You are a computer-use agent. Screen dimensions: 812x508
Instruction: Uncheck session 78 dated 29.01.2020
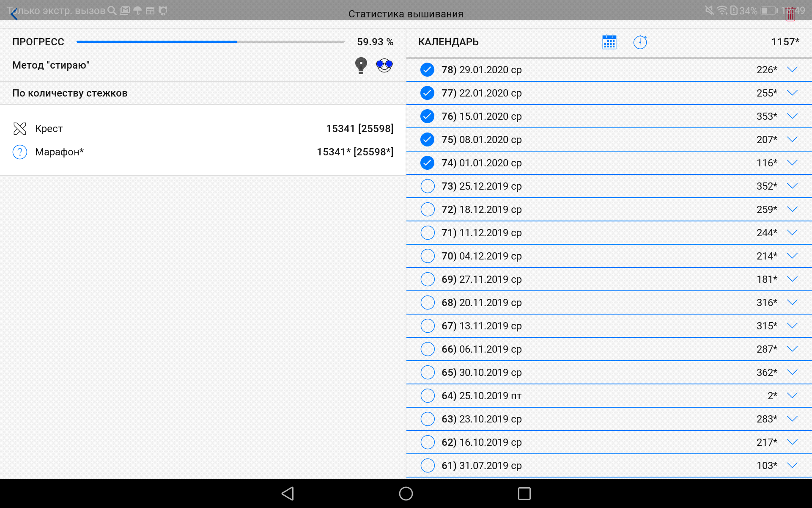427,70
